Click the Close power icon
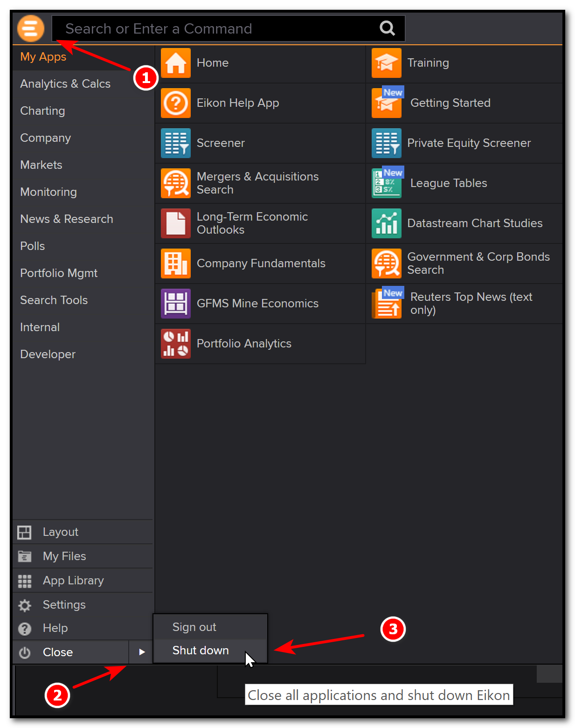Image resolution: width=575 pixels, height=728 pixels. tap(24, 652)
